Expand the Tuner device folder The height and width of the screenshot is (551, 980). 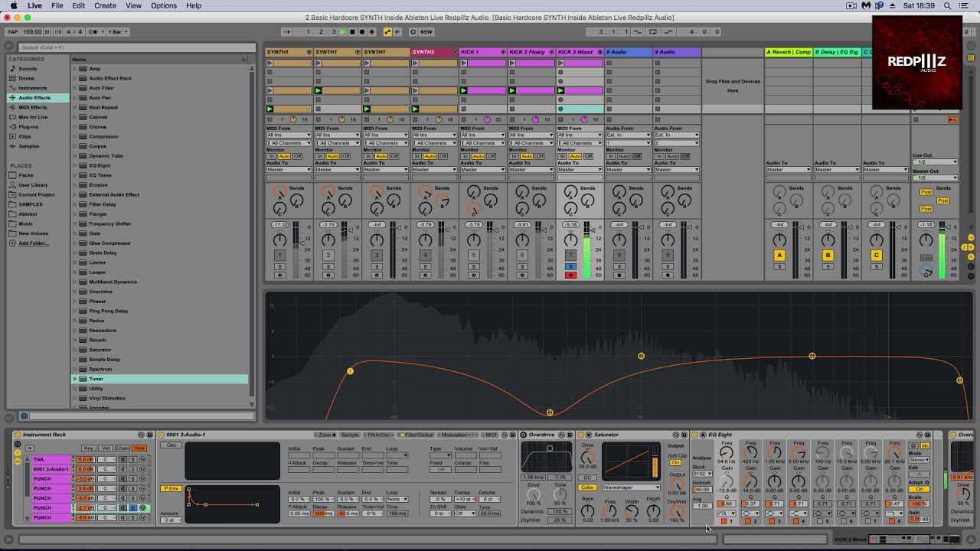coord(75,379)
